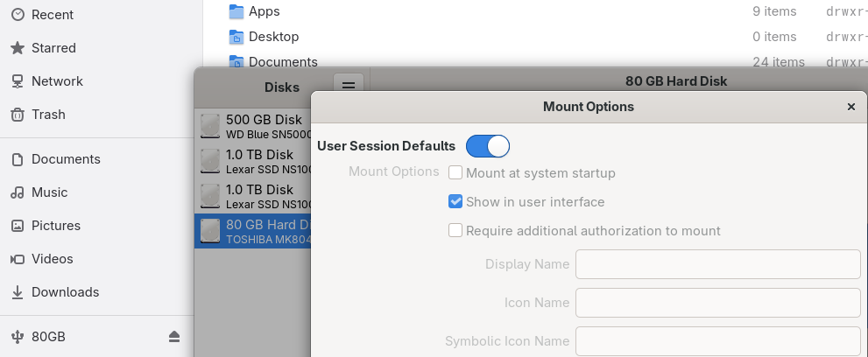Screen dimensions: 868x357
Task: Open Downloads from the sidebar
Action: [65, 292]
